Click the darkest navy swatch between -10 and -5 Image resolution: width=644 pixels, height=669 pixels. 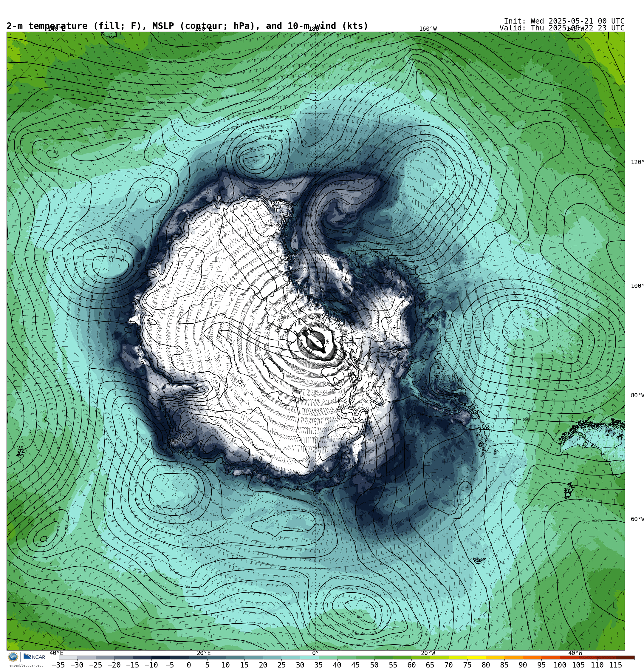tap(161, 657)
